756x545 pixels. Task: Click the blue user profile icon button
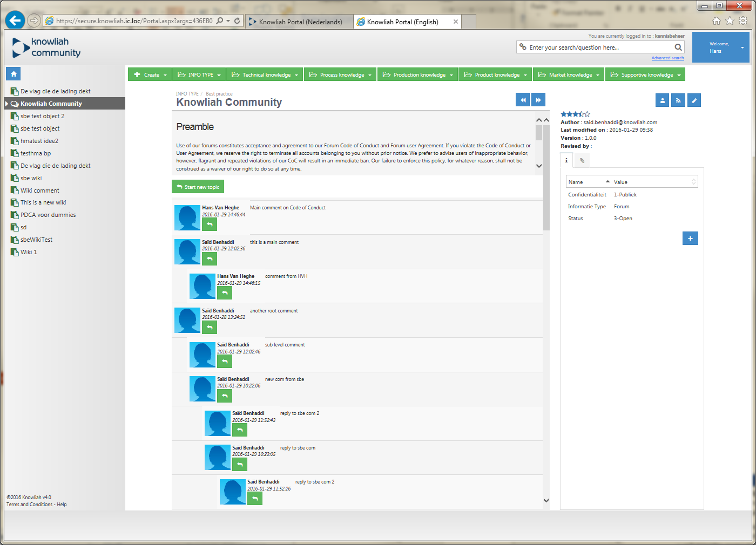click(662, 100)
